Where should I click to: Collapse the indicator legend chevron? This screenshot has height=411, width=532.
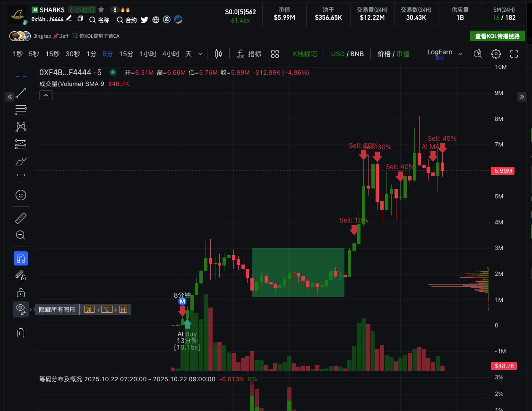coord(46,95)
